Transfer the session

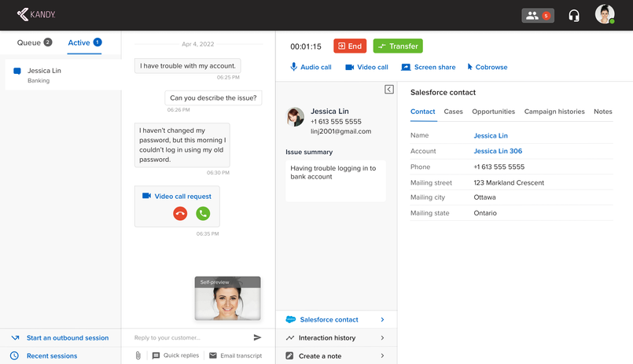point(398,46)
